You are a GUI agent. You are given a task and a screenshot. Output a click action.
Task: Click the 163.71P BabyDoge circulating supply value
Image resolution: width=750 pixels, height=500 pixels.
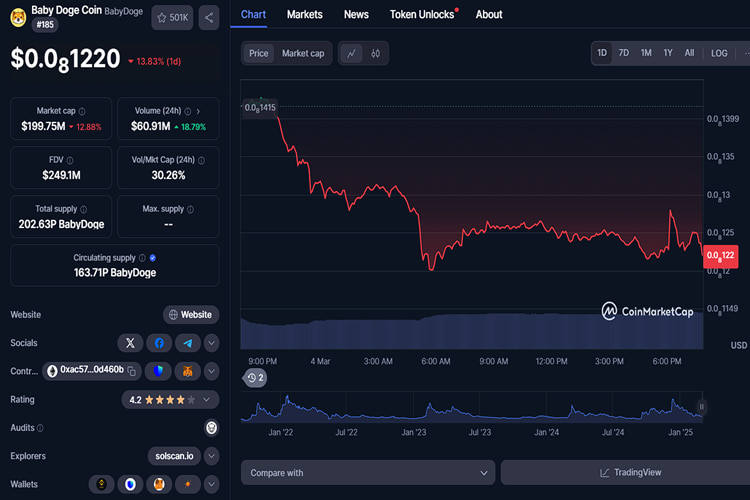115,273
